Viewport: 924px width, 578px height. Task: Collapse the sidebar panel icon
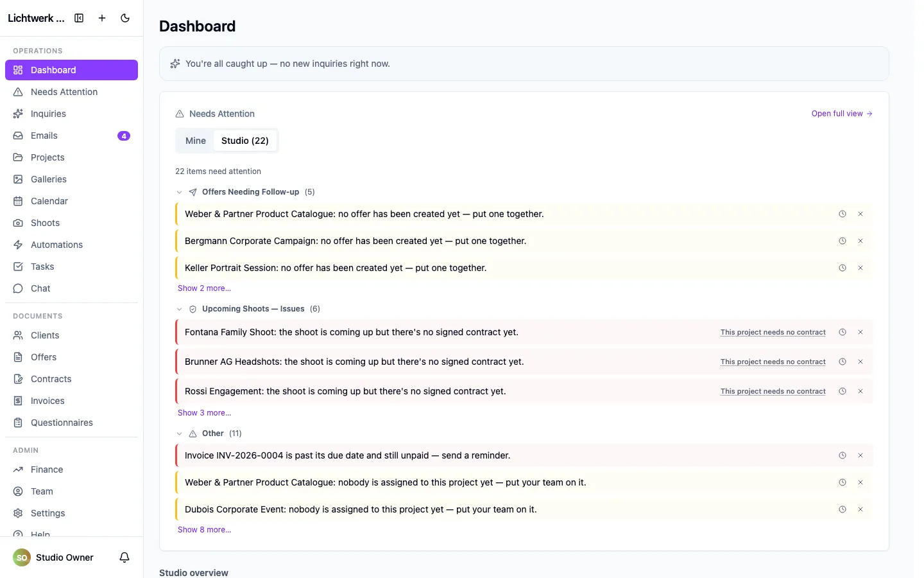[79, 18]
